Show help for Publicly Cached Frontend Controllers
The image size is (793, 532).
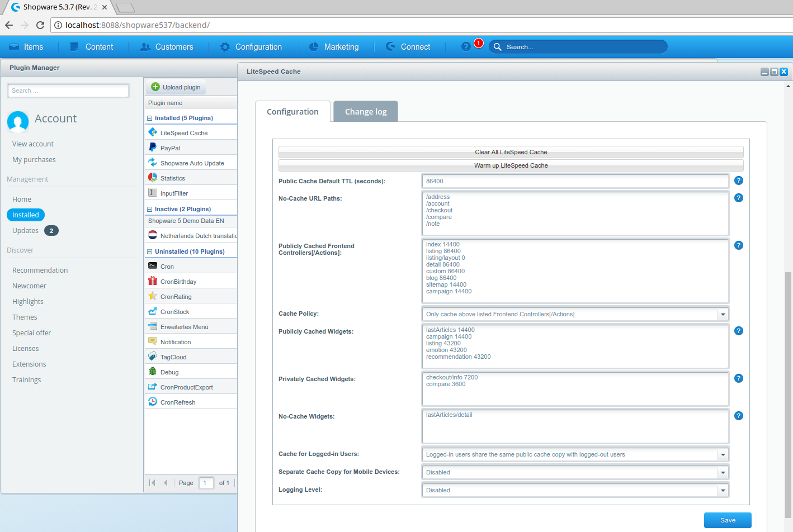[739, 245]
